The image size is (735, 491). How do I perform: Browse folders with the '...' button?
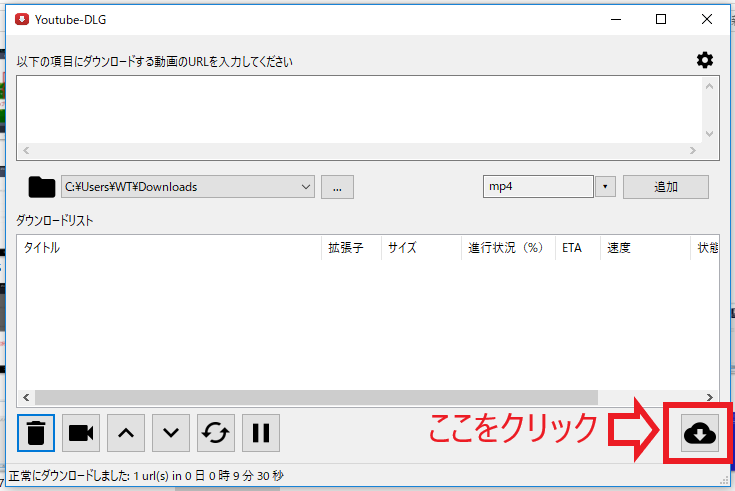(x=337, y=187)
